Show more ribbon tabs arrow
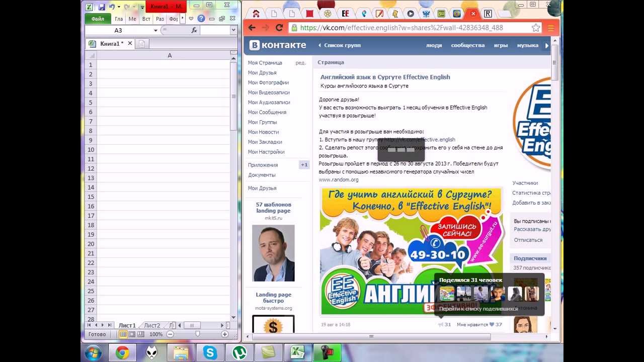644x362 pixels. point(183,19)
